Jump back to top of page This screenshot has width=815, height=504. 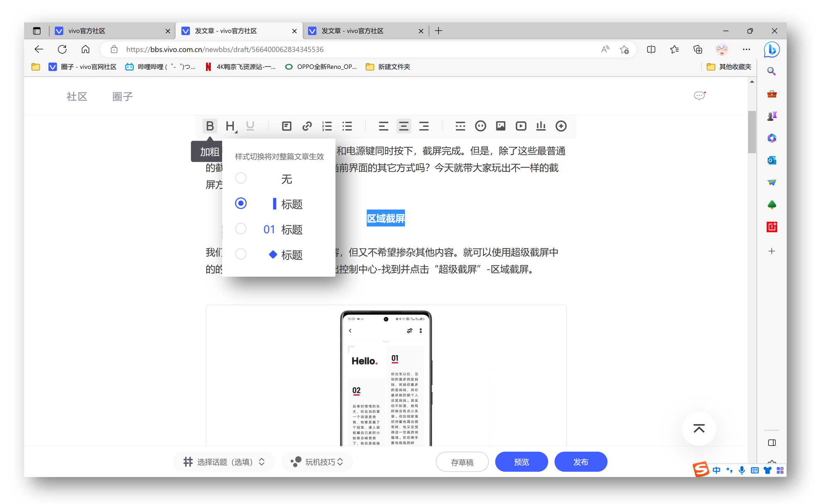coord(699,429)
